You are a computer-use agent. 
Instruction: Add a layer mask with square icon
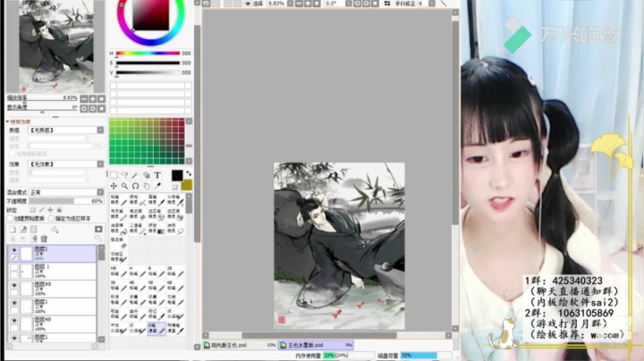click(x=98, y=230)
